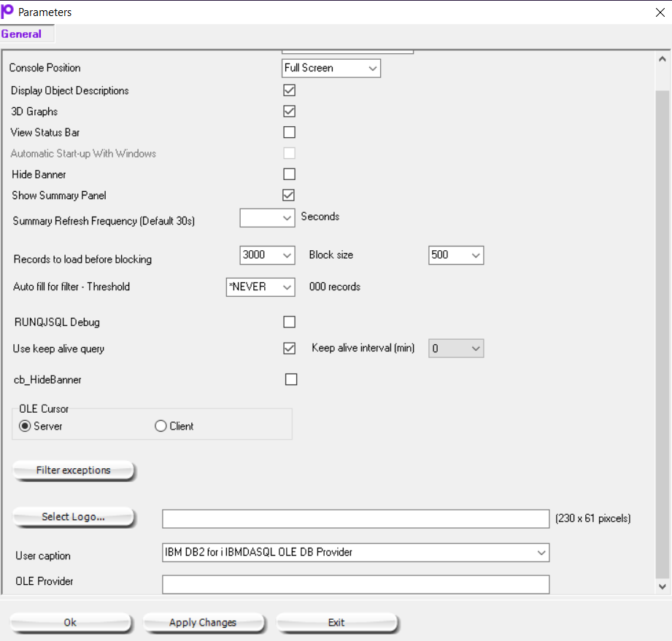This screenshot has width=672, height=641.
Task: Click the scrollbar down arrow
Action: [x=663, y=586]
